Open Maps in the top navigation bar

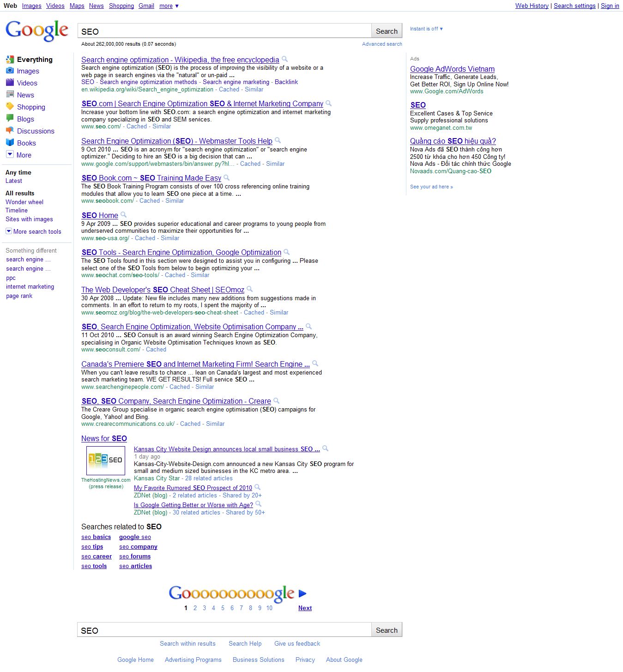click(x=77, y=6)
